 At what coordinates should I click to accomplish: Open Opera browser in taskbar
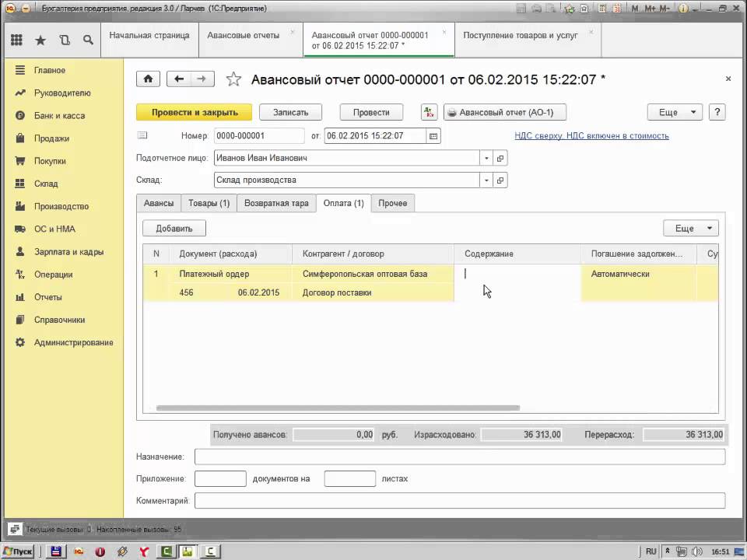pyautogui.click(x=100, y=551)
